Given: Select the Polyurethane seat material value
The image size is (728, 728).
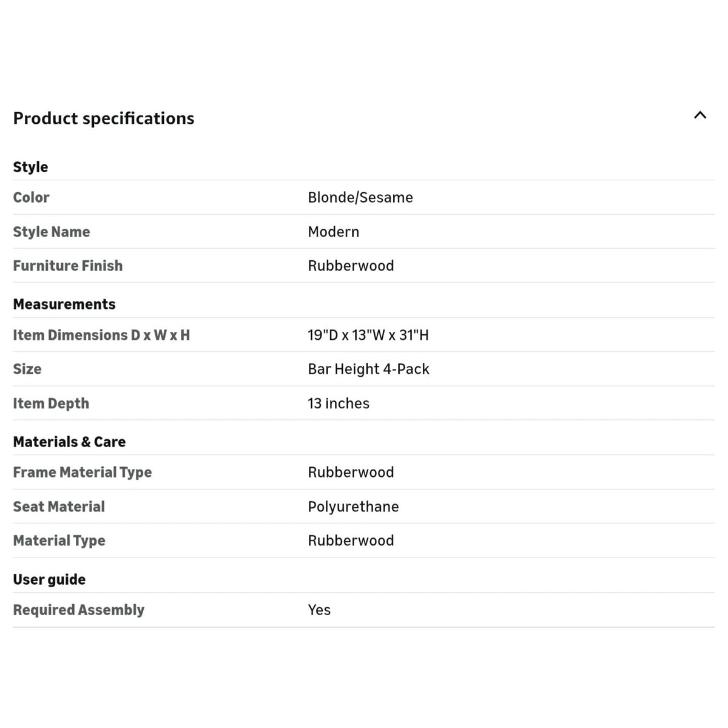Looking at the screenshot, I should coord(353,507).
